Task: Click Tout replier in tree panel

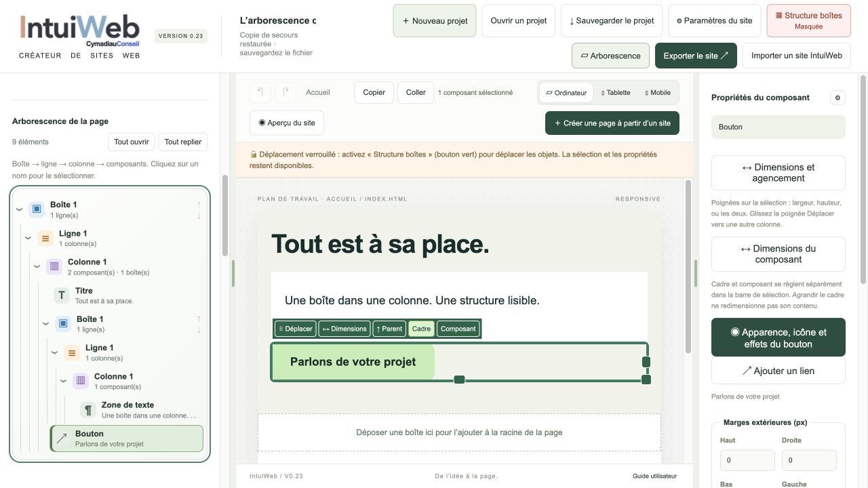Action: click(183, 142)
